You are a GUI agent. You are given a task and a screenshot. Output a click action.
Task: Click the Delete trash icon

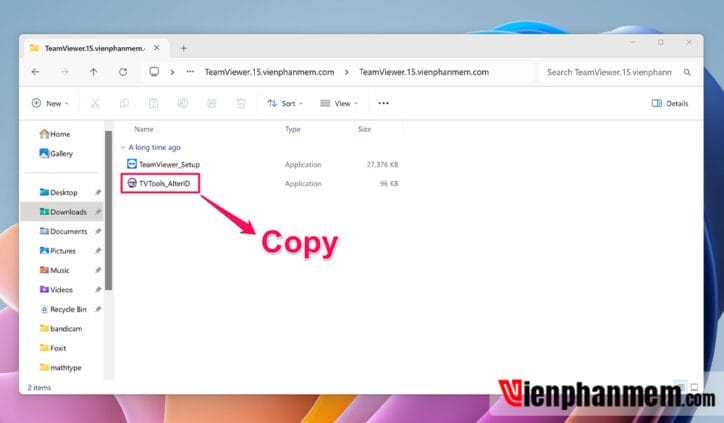[241, 103]
